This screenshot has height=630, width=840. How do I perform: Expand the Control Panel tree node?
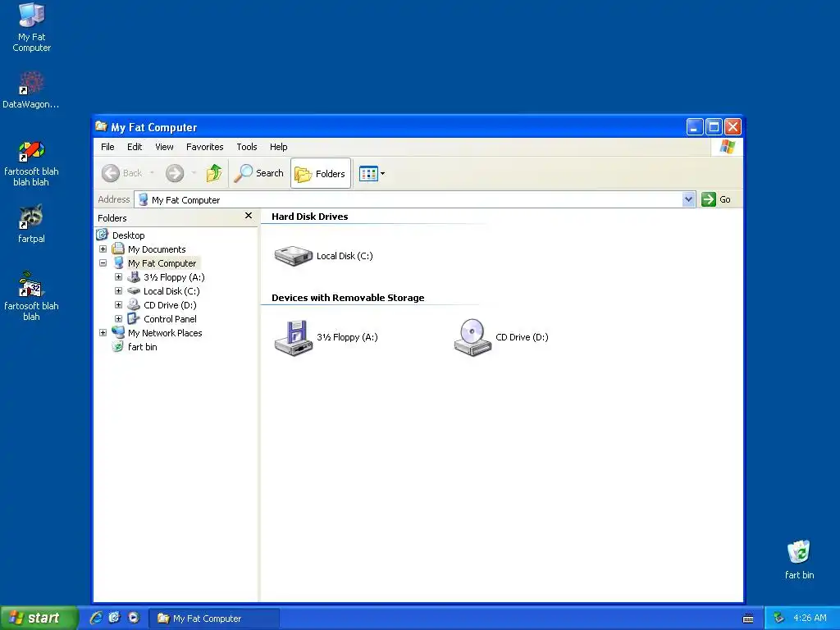click(118, 319)
